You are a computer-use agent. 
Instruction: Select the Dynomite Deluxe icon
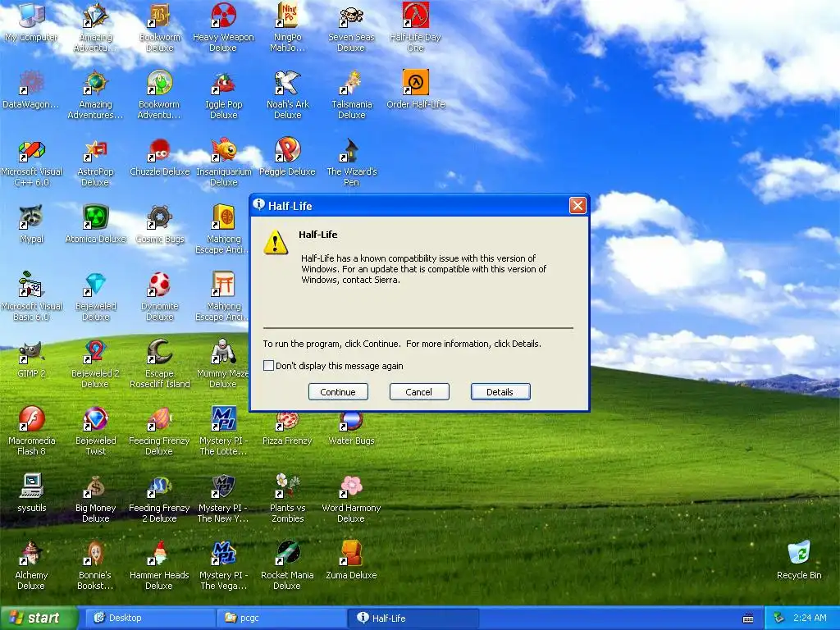[160, 296]
